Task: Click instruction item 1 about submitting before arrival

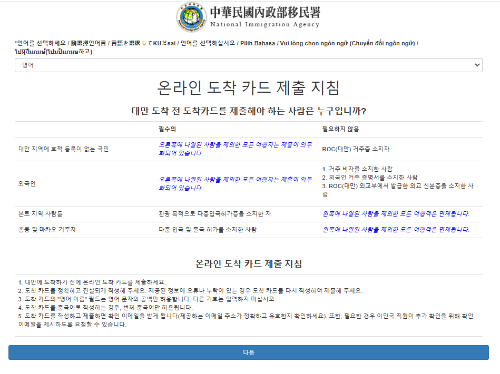Action: (92, 282)
